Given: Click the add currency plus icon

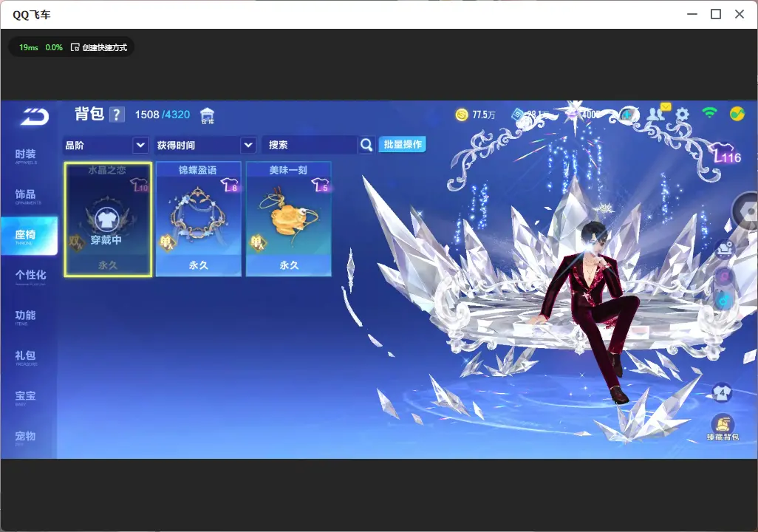Looking at the screenshot, I should click(627, 115).
